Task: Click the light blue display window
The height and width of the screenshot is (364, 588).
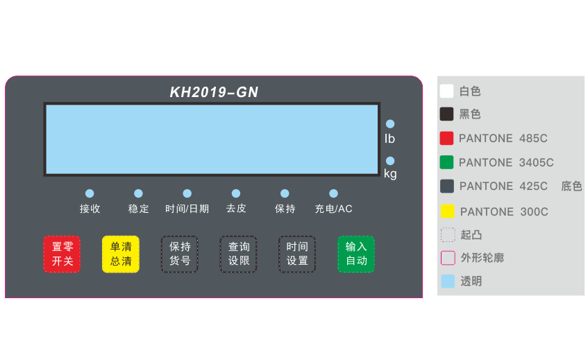Action: [x=212, y=139]
